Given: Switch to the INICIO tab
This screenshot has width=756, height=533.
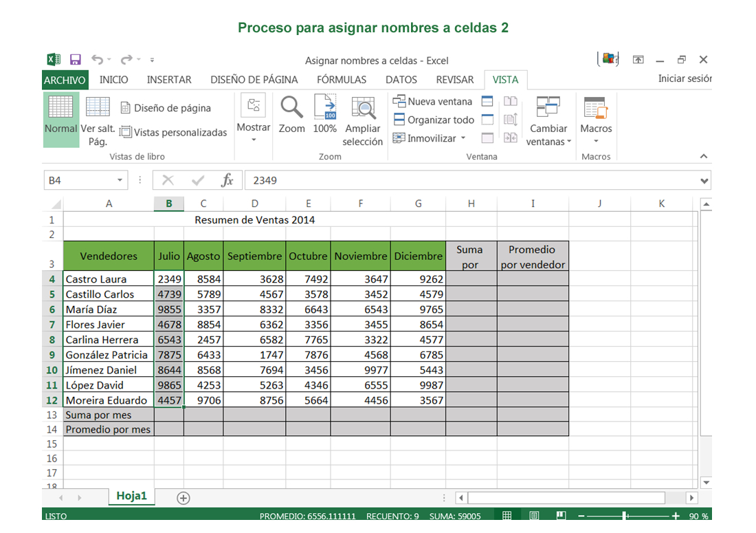Looking at the screenshot, I should click(x=114, y=80).
